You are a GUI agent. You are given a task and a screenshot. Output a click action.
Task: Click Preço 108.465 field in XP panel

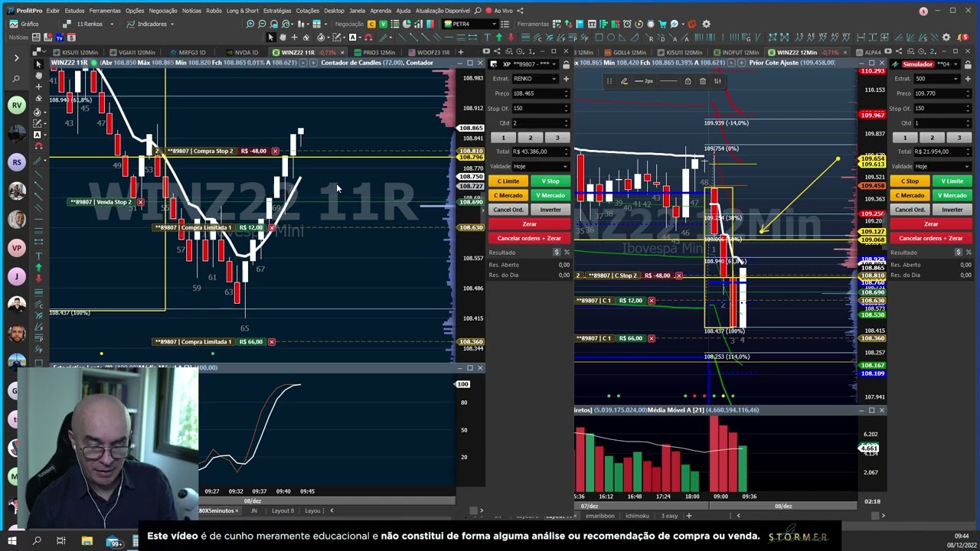click(541, 93)
